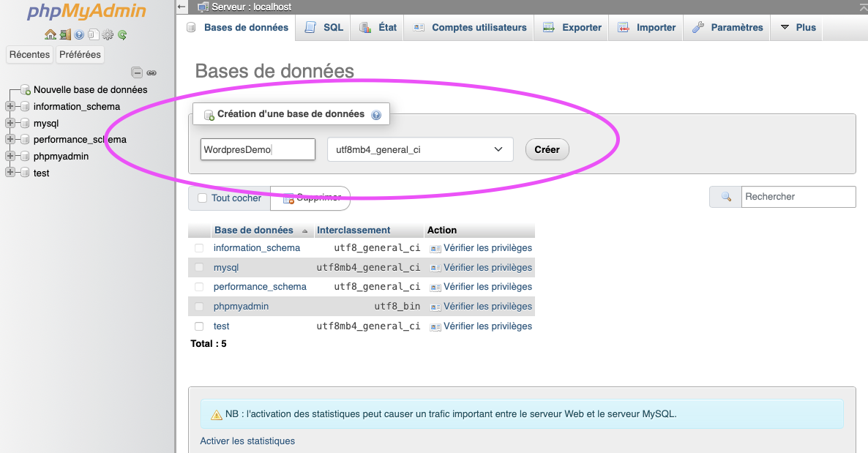Expand the information_schema tree node
Image resolution: width=868 pixels, height=453 pixels.
pos(10,107)
